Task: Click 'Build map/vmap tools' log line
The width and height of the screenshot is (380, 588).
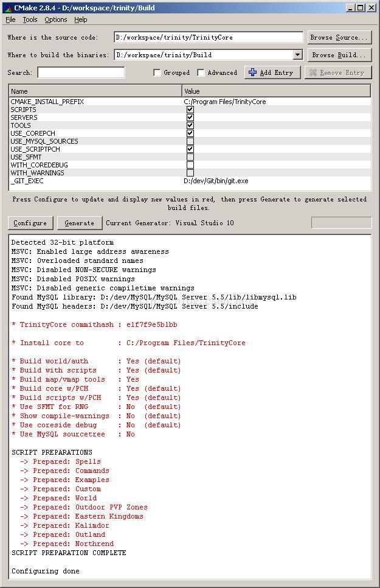Action: point(75,379)
